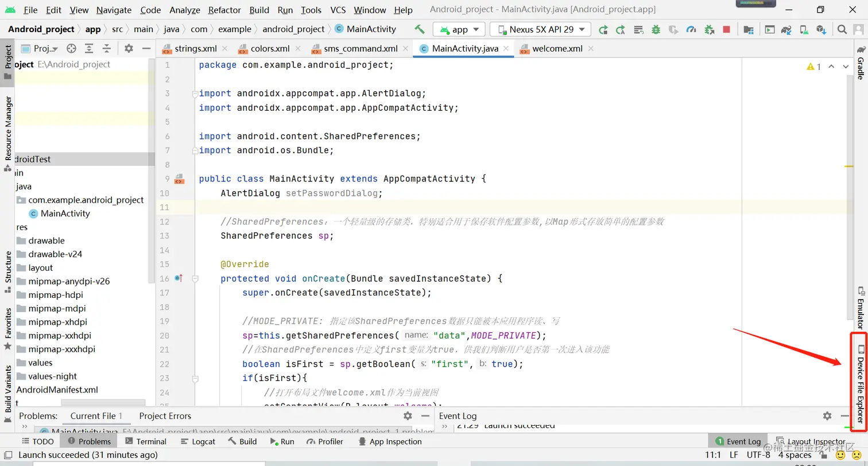The width and height of the screenshot is (868, 466).
Task: Open the Logcat tool window
Action: (198, 441)
